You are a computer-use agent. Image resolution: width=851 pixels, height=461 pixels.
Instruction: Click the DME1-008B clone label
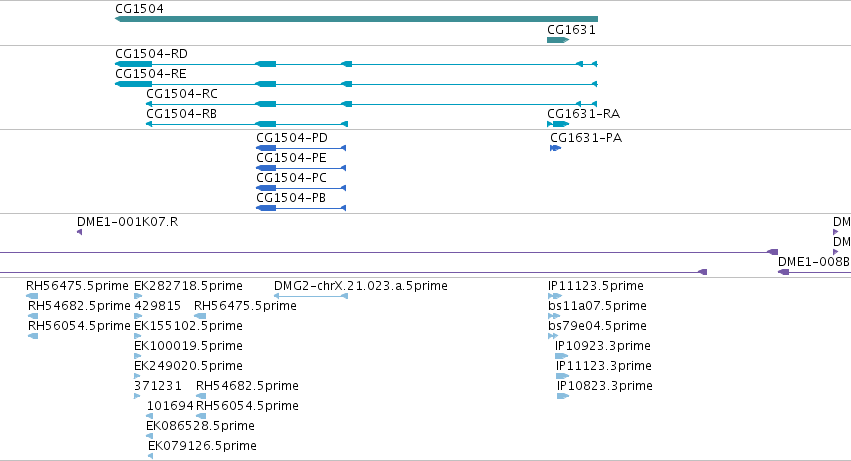pyautogui.click(x=814, y=262)
